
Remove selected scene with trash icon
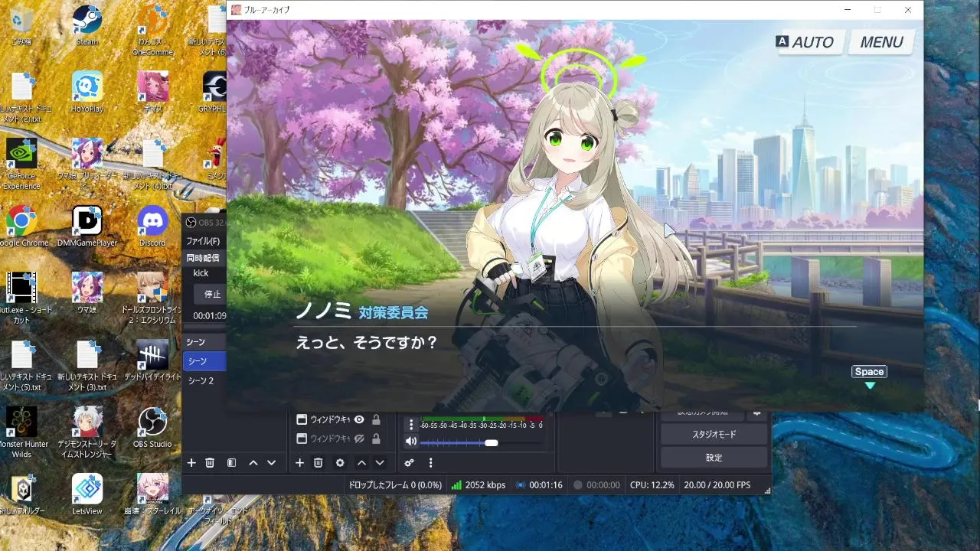click(x=210, y=463)
